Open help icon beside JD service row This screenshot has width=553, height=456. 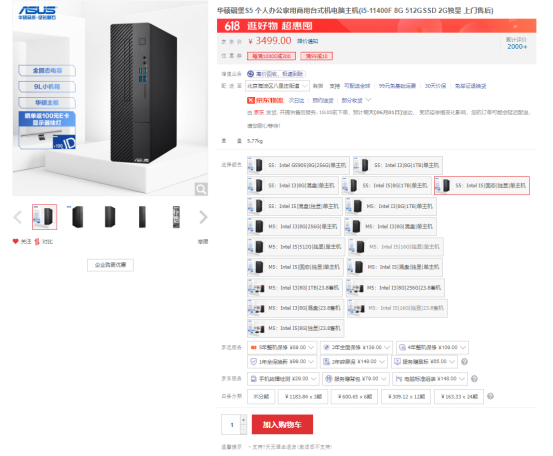coord(474,379)
